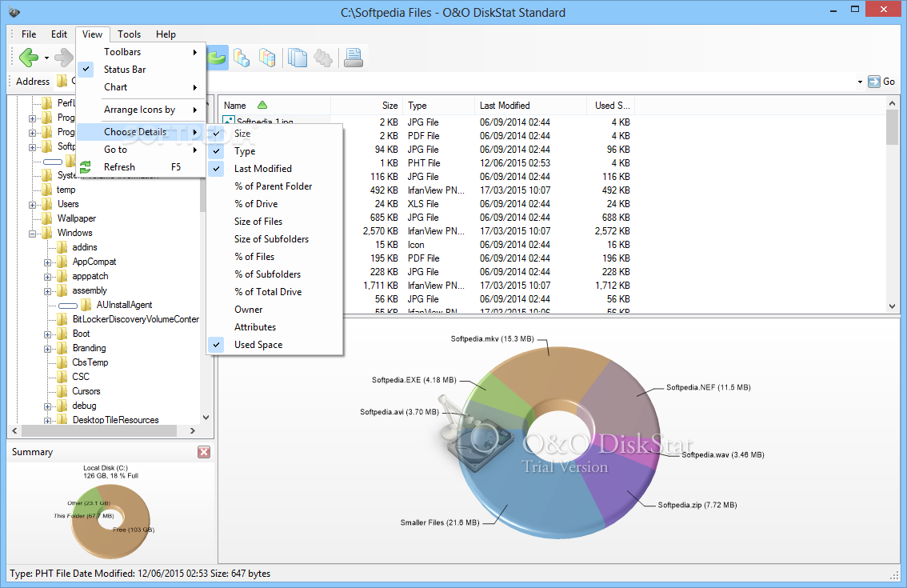Open the Toolbars submenu

click(141, 52)
